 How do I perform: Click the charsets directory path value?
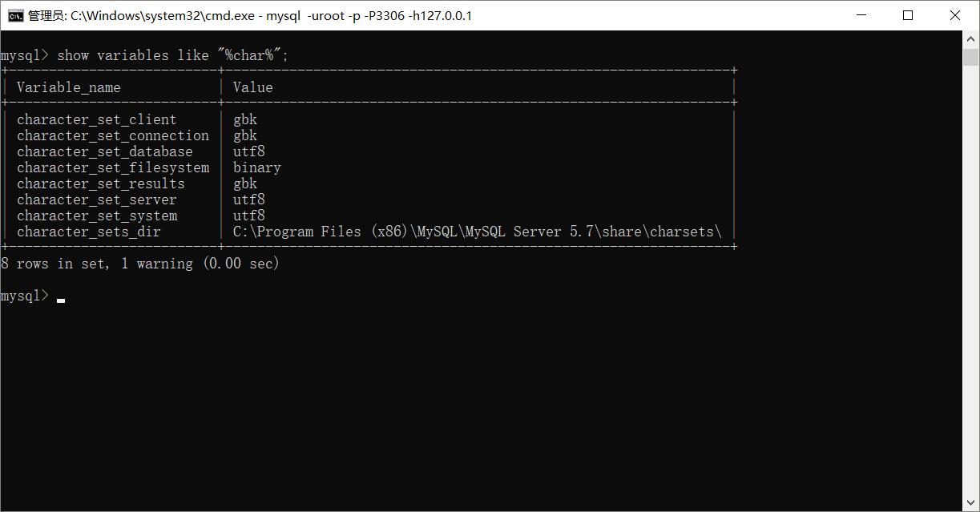click(477, 232)
